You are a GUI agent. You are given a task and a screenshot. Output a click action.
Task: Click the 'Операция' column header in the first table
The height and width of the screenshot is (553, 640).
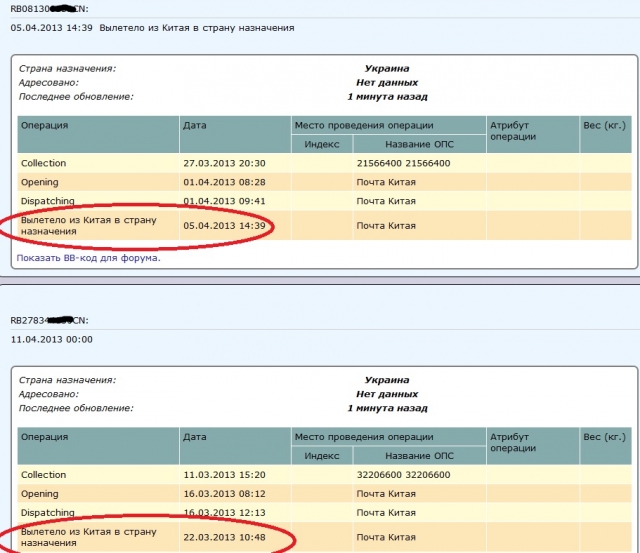click(44, 125)
